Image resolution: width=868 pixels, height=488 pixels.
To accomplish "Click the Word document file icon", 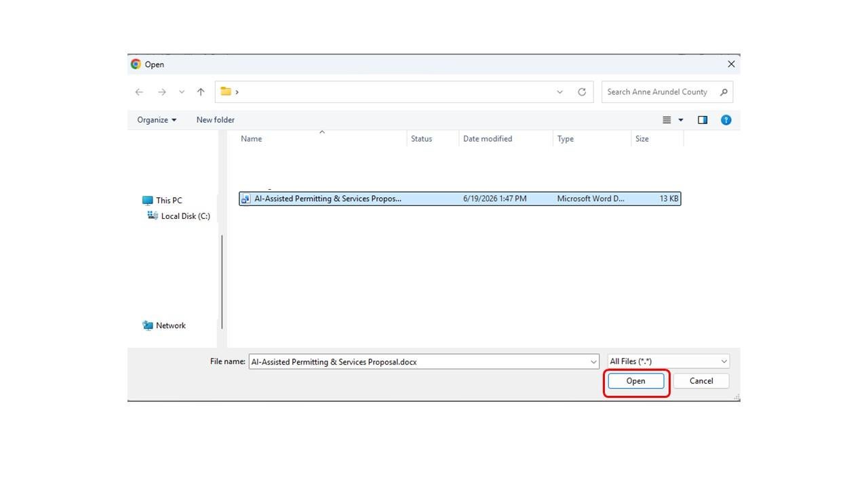I will tap(245, 199).
